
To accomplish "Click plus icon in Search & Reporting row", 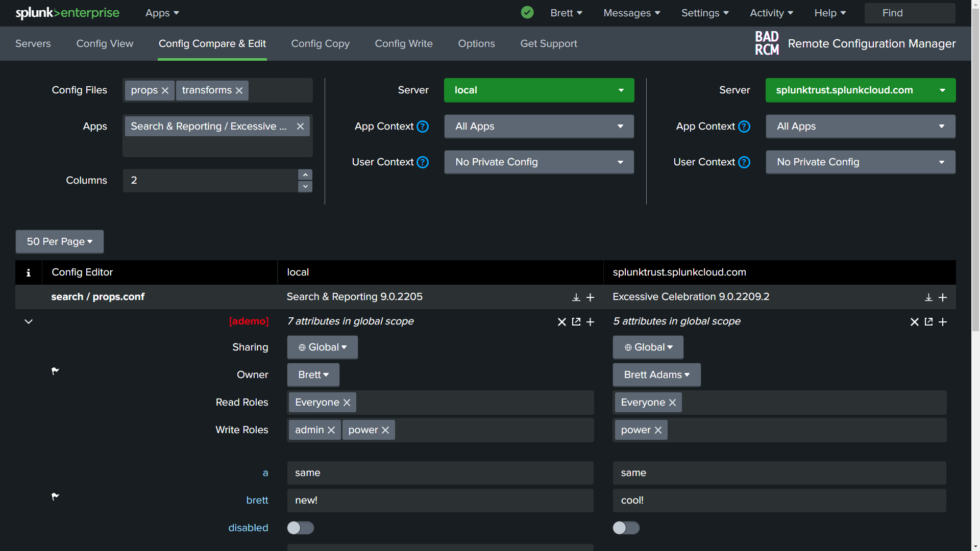I will (x=590, y=297).
